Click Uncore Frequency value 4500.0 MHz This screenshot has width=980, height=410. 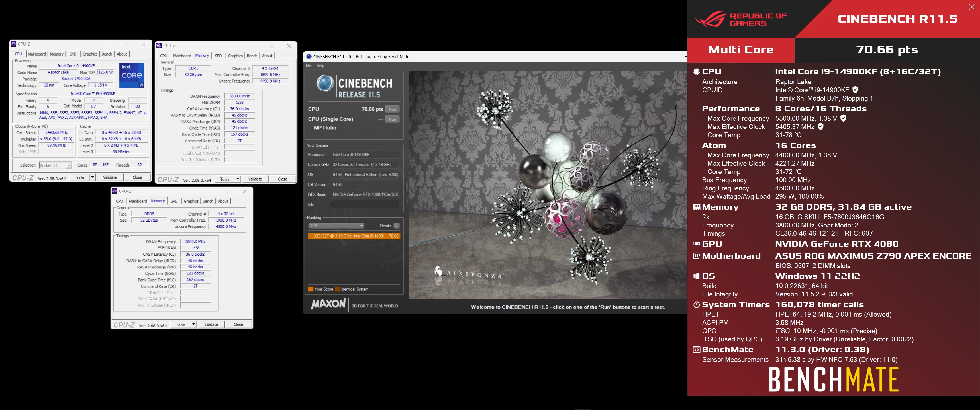(x=226, y=227)
